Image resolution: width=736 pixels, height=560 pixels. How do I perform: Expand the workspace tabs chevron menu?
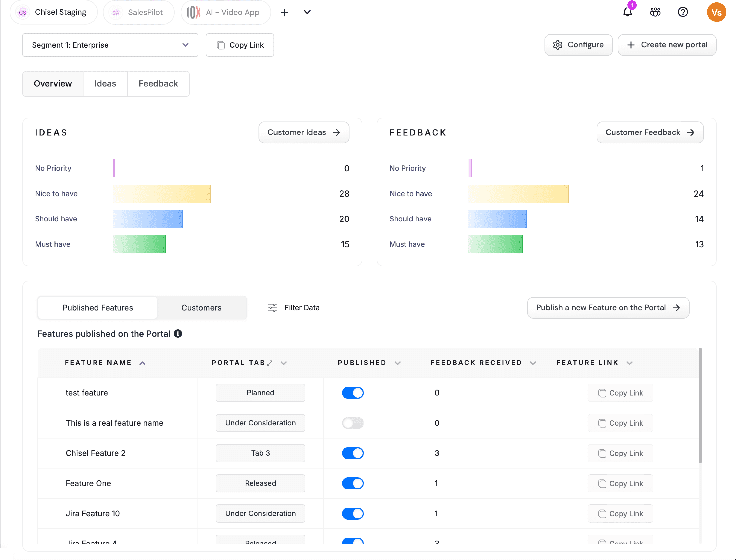click(x=307, y=12)
